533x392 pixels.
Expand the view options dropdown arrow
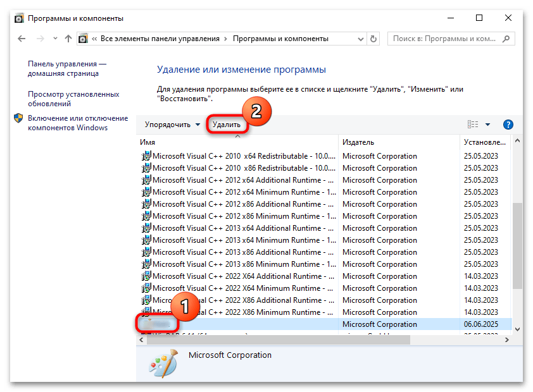coord(487,125)
